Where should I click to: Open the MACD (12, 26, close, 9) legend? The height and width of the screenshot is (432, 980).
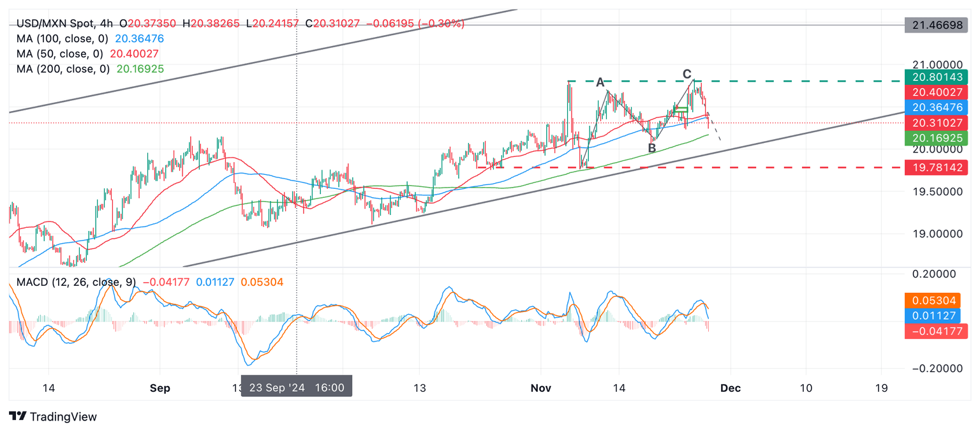[75, 282]
